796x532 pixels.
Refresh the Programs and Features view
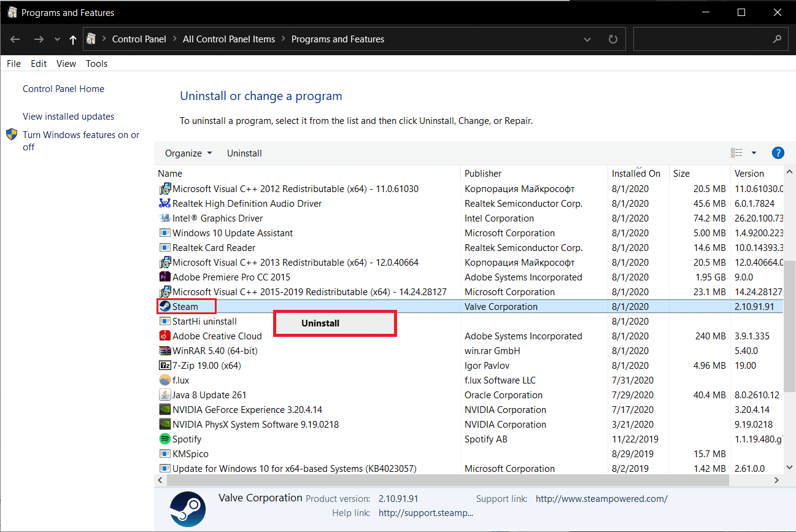click(x=612, y=39)
